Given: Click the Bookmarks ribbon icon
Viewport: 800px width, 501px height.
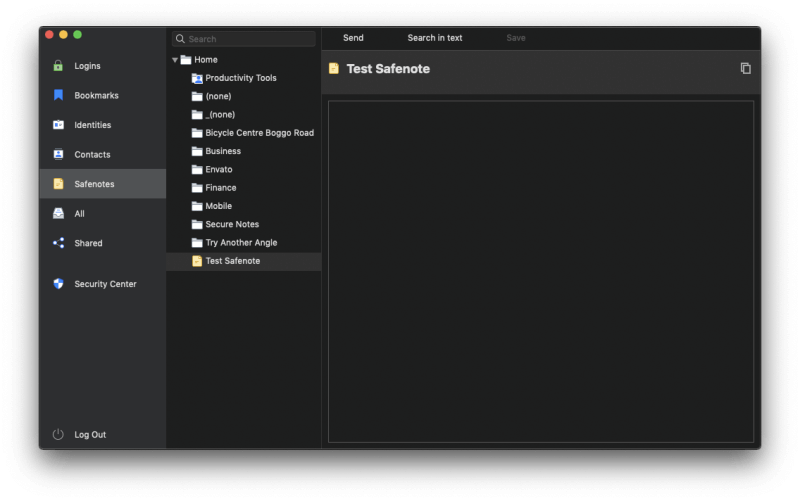Looking at the screenshot, I should point(58,95).
